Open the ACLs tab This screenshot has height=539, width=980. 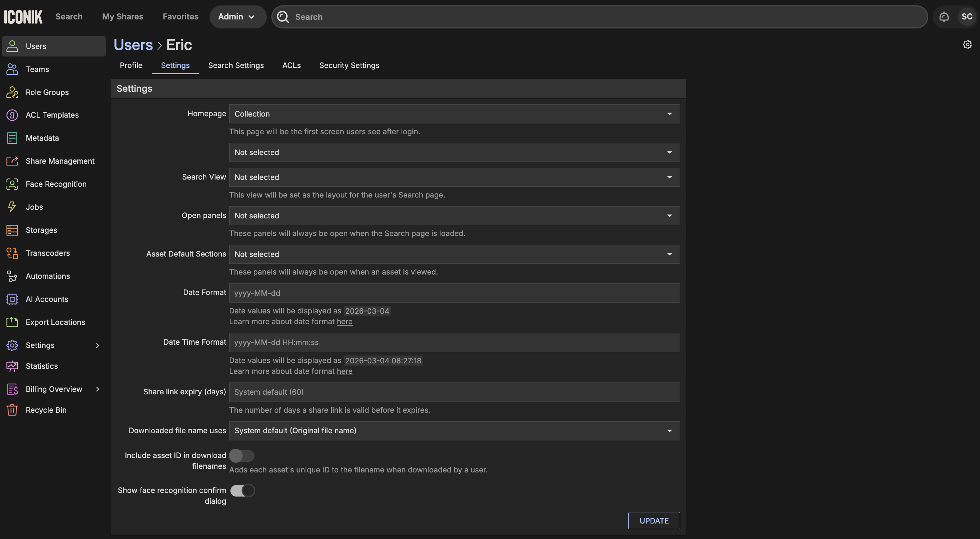pos(291,65)
